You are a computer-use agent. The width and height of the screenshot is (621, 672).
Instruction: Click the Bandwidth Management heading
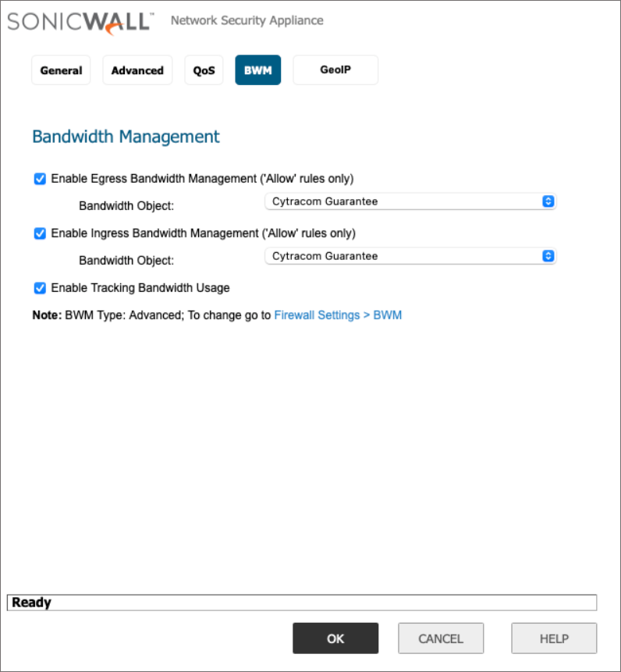pos(126,137)
